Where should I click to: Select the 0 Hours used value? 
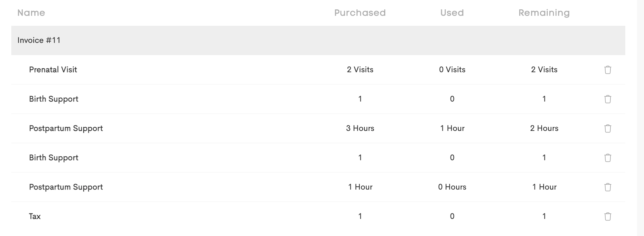pyautogui.click(x=452, y=187)
